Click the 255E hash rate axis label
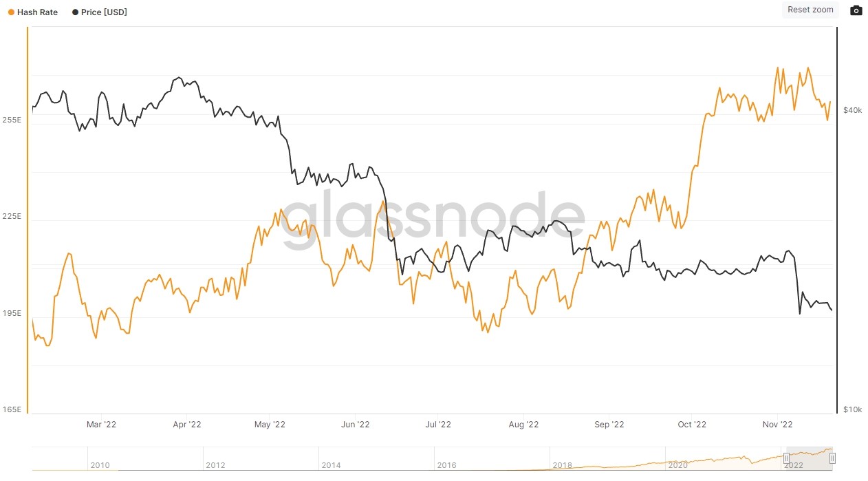The width and height of the screenshot is (868, 481). coord(12,120)
